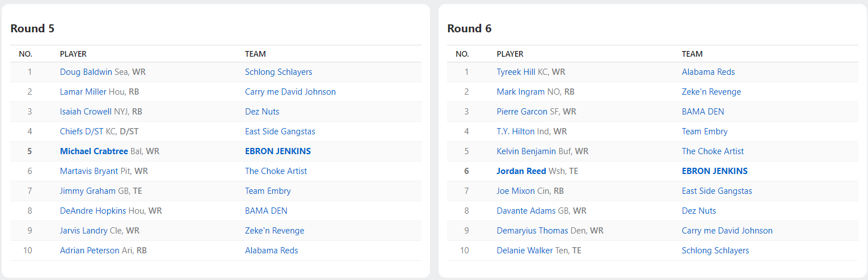Select Jimmy Graham player link
This screenshot has height=280, width=868.
[x=87, y=191]
